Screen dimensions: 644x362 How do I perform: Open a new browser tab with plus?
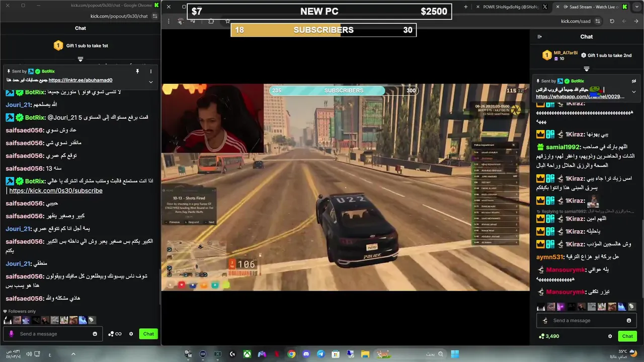pos(466,7)
